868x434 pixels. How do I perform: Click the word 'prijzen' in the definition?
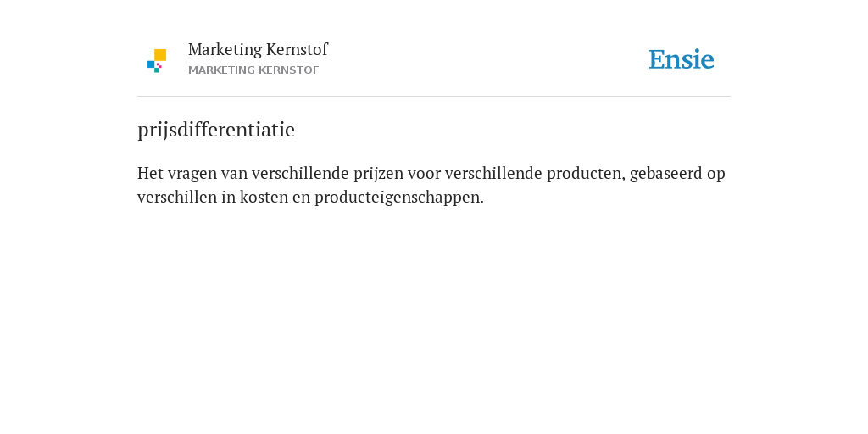[379, 174]
